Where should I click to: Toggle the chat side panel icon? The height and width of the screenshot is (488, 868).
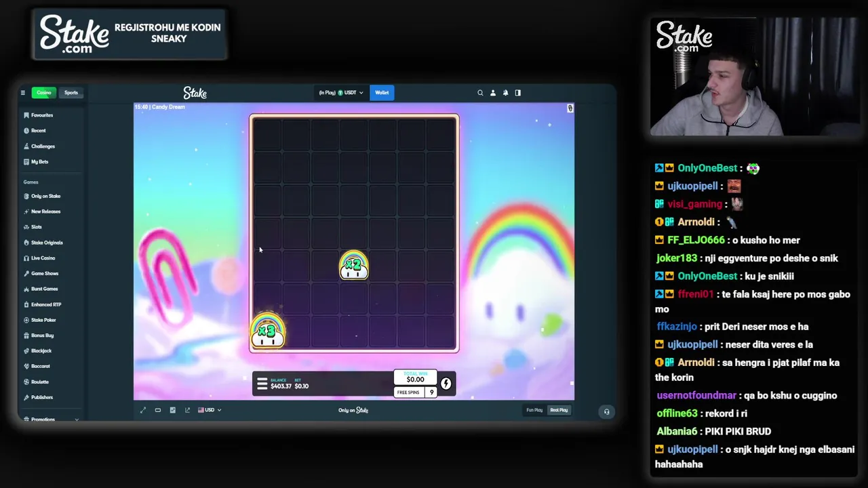518,93
